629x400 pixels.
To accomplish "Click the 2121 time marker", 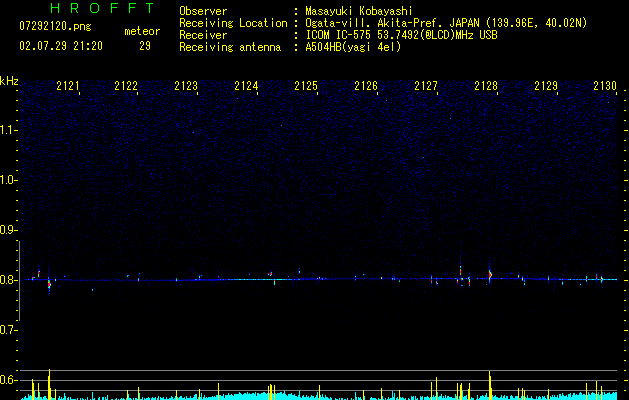I will pyautogui.click(x=68, y=86).
